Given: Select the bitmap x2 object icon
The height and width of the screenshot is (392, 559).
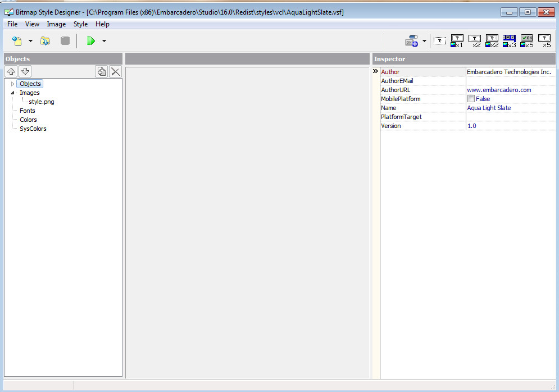Looking at the screenshot, I should [492, 41].
